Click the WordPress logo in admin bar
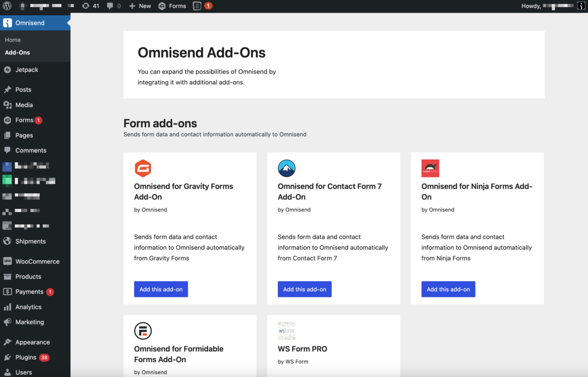Screen dimensions: 588x377 pos(7,6)
